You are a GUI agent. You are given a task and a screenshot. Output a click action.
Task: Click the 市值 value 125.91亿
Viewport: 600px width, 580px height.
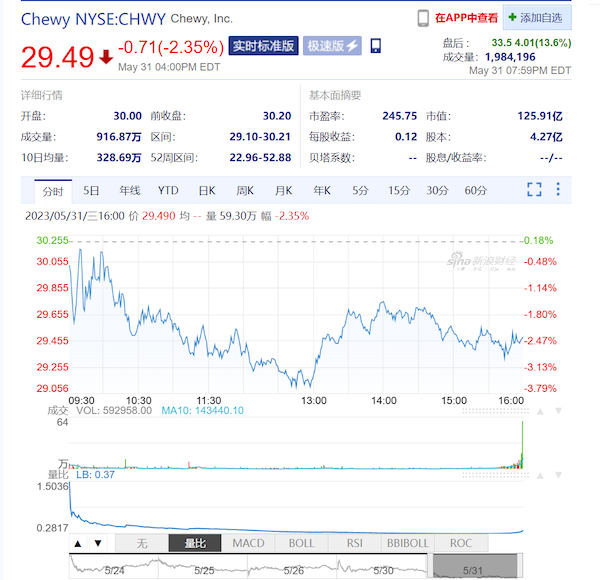540,116
